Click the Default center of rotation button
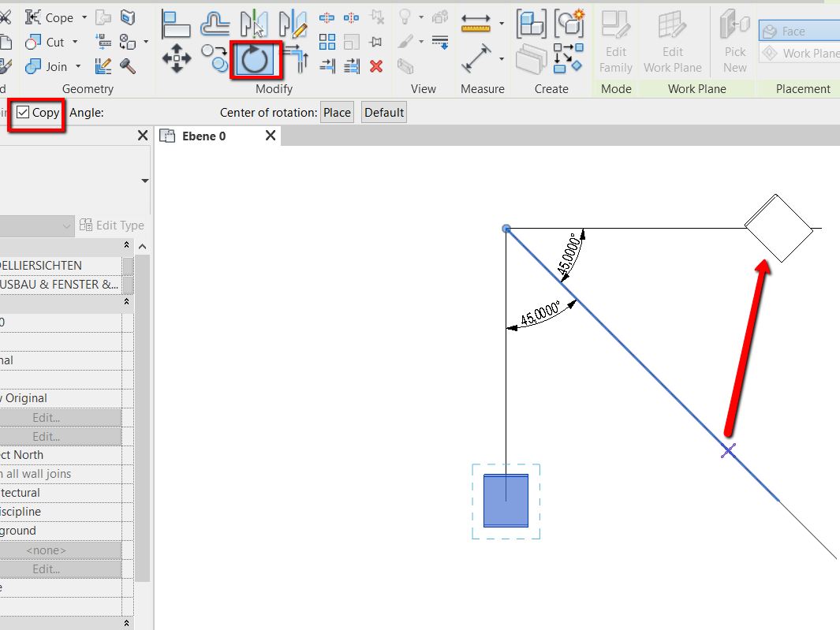This screenshot has height=630, width=840. [383, 111]
